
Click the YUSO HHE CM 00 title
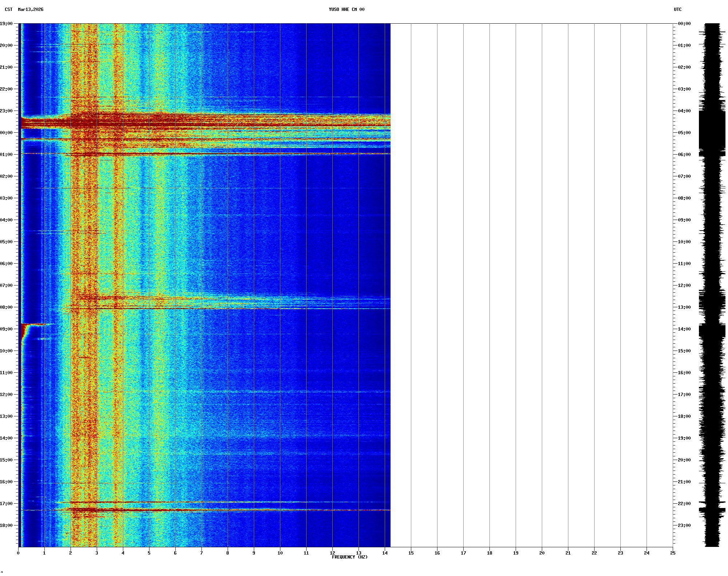[x=346, y=9]
